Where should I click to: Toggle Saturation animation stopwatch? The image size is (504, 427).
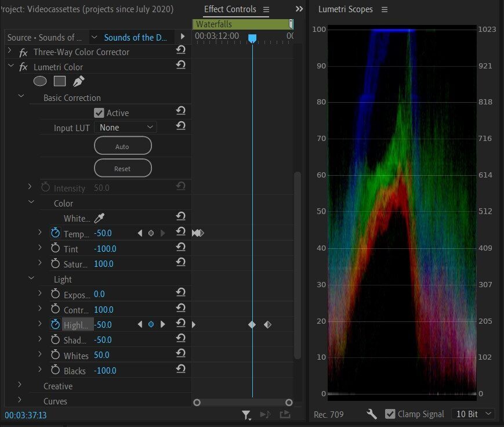[55, 263]
